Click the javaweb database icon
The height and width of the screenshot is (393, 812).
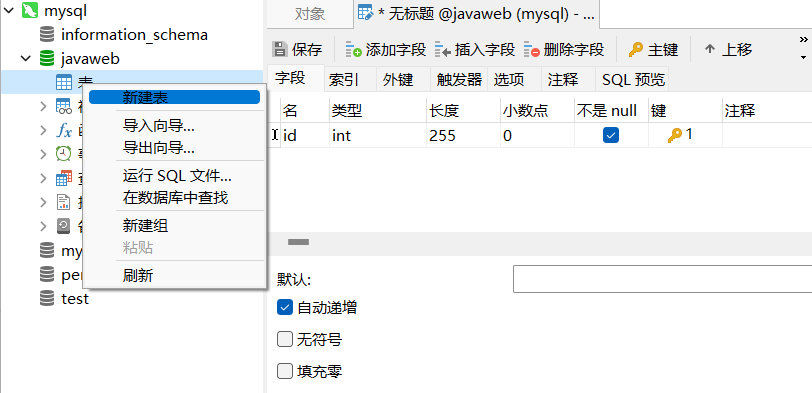[x=47, y=59]
